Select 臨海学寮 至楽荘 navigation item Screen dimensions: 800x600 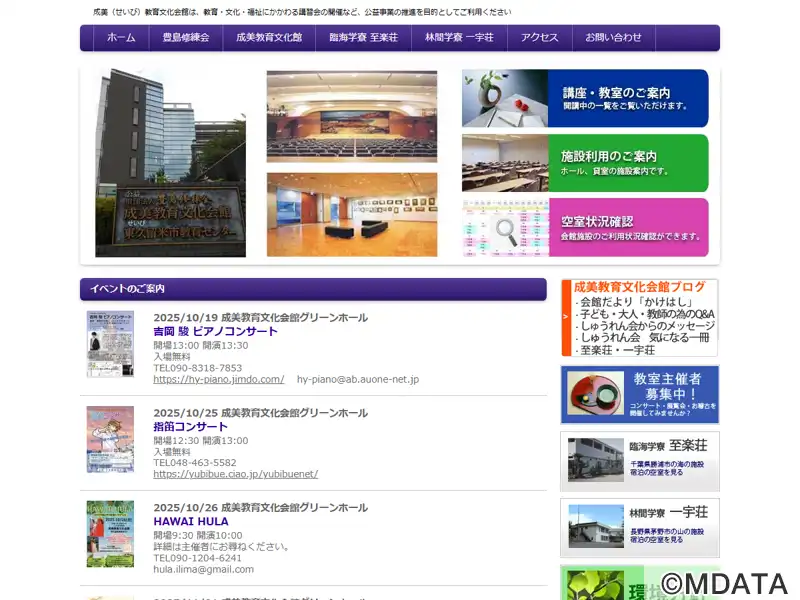[363, 37]
